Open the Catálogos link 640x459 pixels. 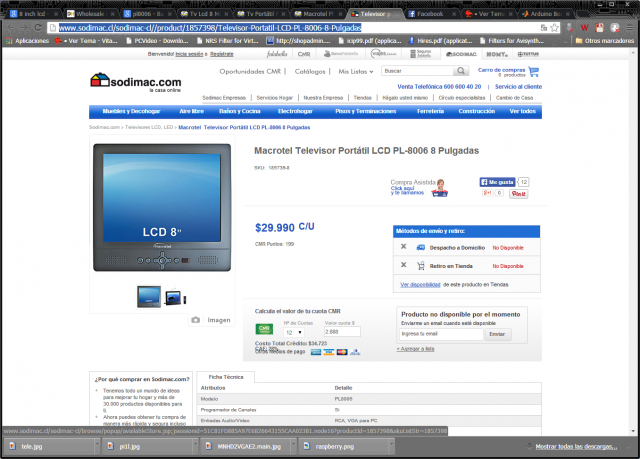310,71
